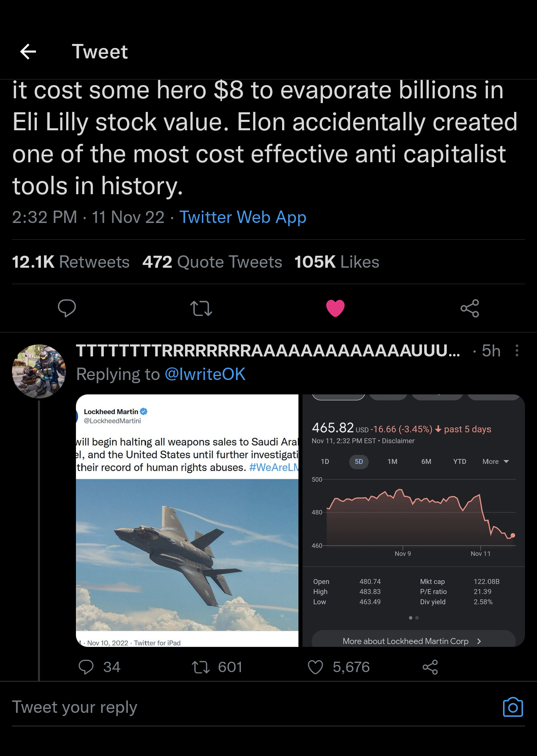Retweet the main Eli Lilly tweet
The image size is (537, 756).
click(201, 308)
